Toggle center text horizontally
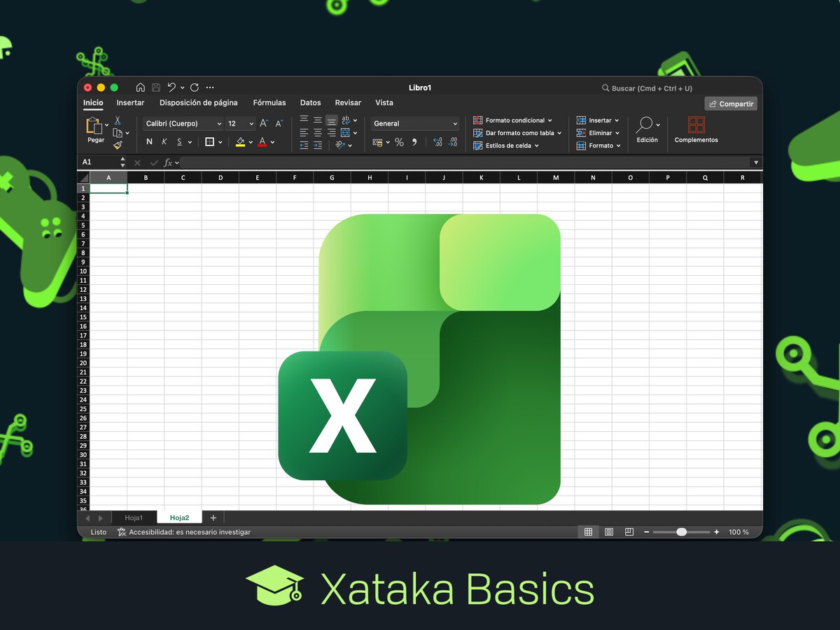Image resolution: width=840 pixels, height=630 pixels. 318,133
